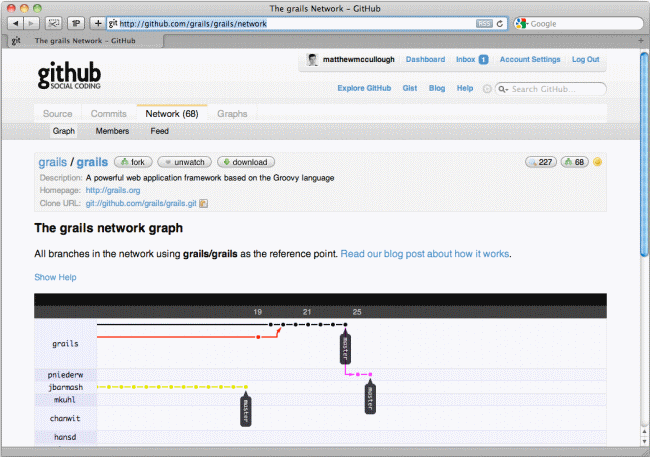650x457 pixels.
Task: Click the pniederw master branch label
Action: (x=370, y=399)
